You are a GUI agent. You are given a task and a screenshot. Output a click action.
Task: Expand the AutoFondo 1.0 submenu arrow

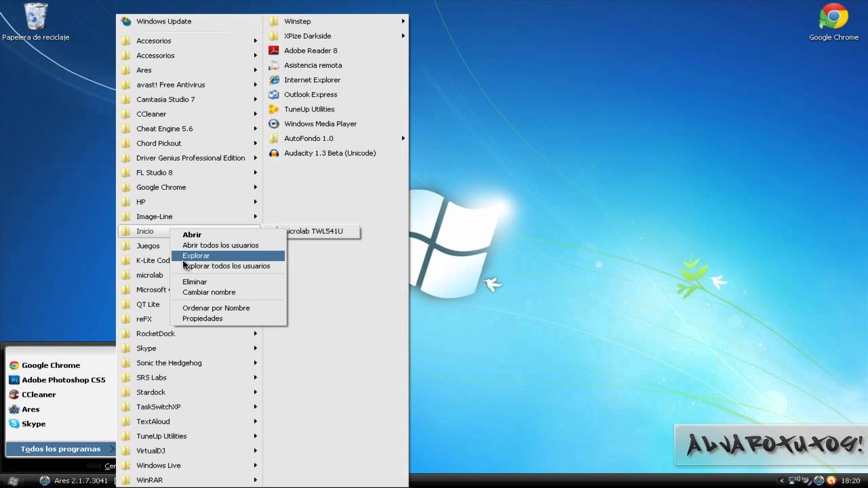[403, 138]
